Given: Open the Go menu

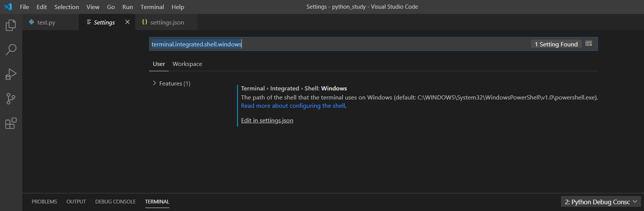Looking at the screenshot, I should point(111,7).
